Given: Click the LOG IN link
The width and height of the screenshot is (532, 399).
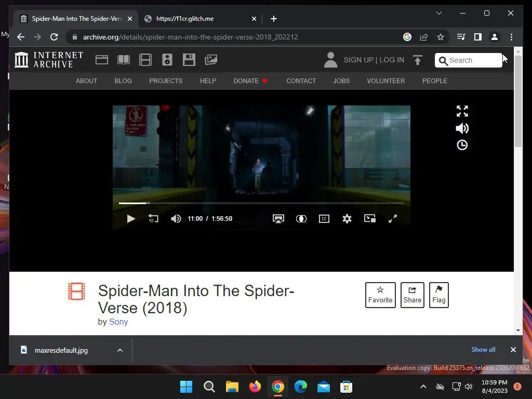Looking at the screenshot, I should coord(392,60).
